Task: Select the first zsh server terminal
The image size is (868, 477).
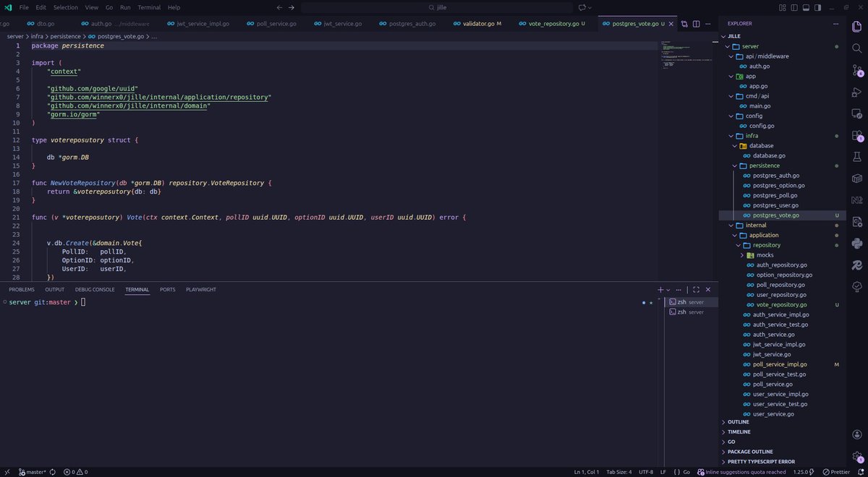Action: tap(692, 302)
